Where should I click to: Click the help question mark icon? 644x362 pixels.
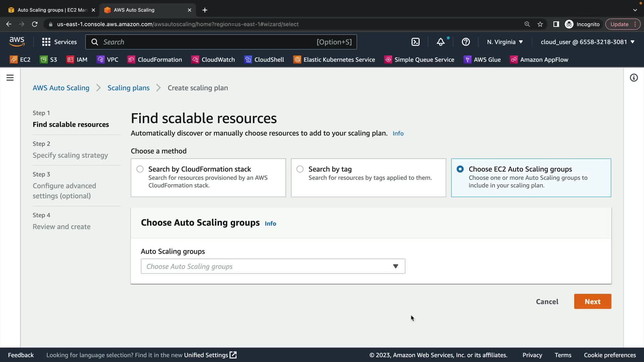pos(466,42)
